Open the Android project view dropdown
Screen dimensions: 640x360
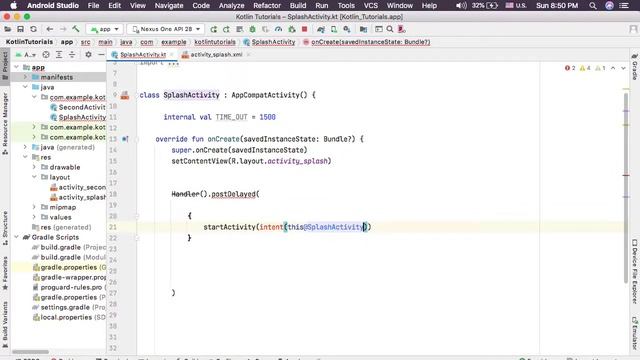pyautogui.click(x=25, y=55)
